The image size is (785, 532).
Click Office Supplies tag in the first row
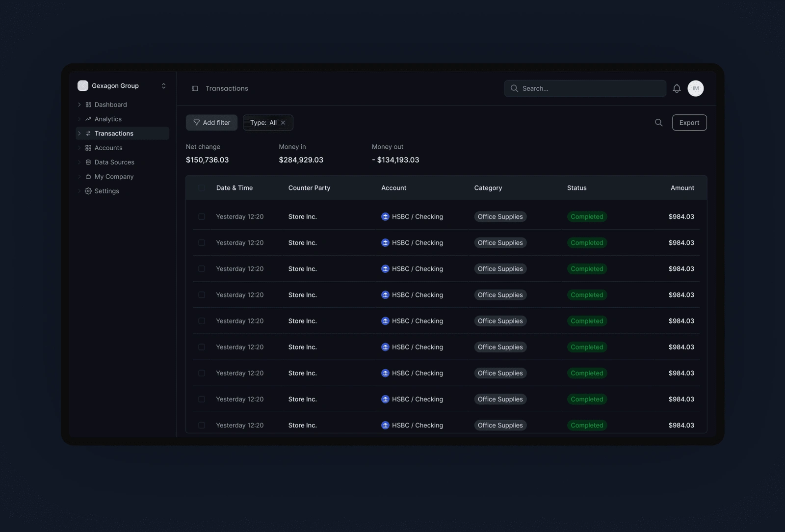click(500, 216)
